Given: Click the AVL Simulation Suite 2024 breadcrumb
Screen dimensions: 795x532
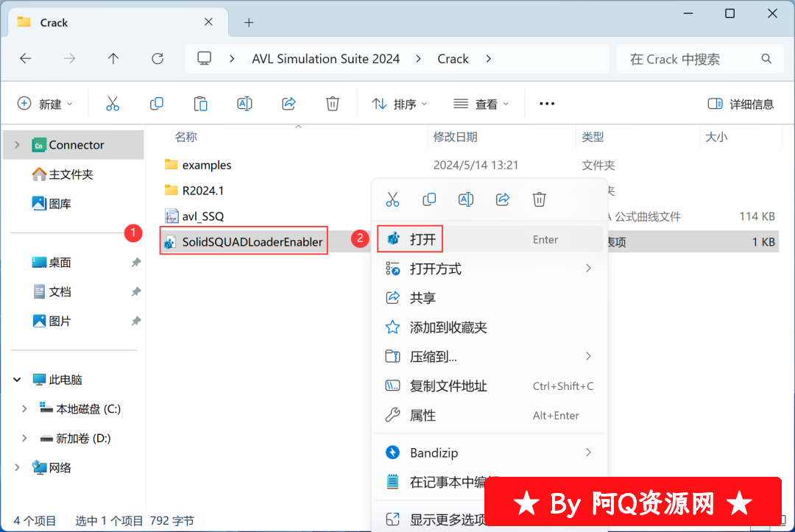Looking at the screenshot, I should pyautogui.click(x=325, y=59).
